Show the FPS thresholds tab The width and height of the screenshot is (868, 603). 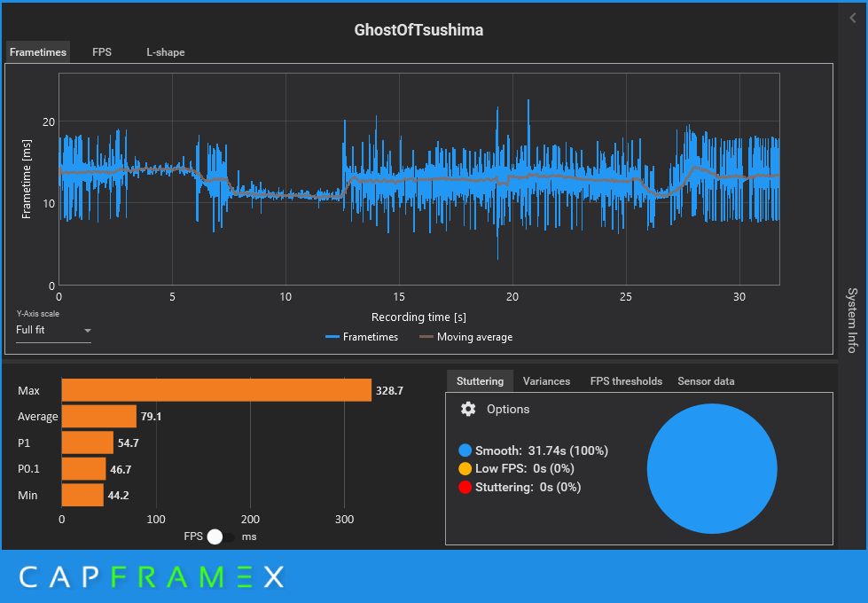(x=626, y=381)
